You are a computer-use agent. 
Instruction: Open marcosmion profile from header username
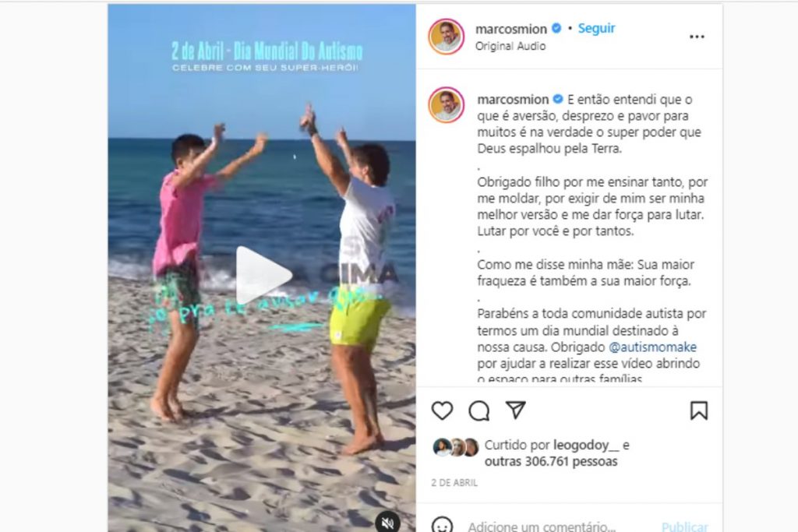click(511, 29)
